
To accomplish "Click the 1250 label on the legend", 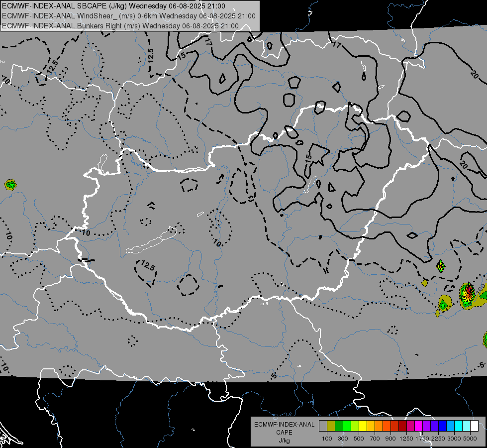I will [406, 439].
